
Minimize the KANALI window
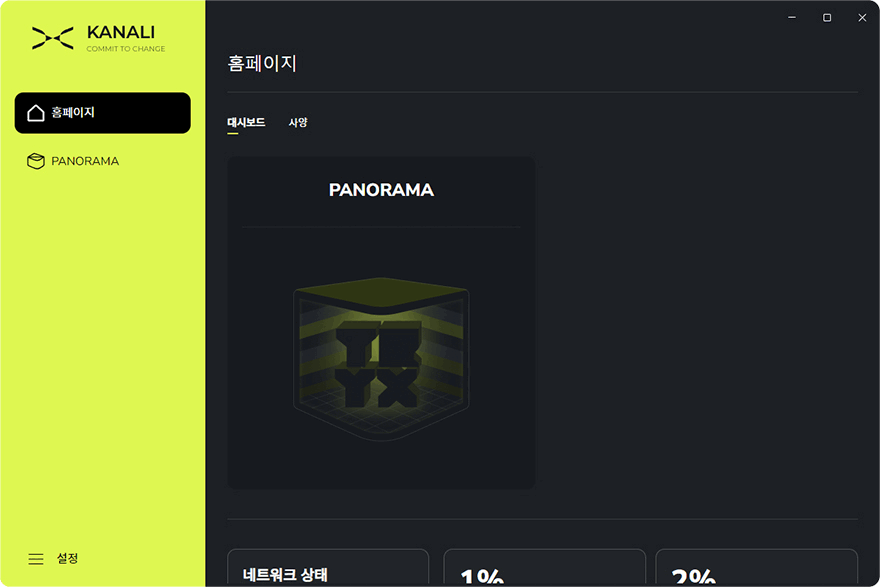point(791,17)
